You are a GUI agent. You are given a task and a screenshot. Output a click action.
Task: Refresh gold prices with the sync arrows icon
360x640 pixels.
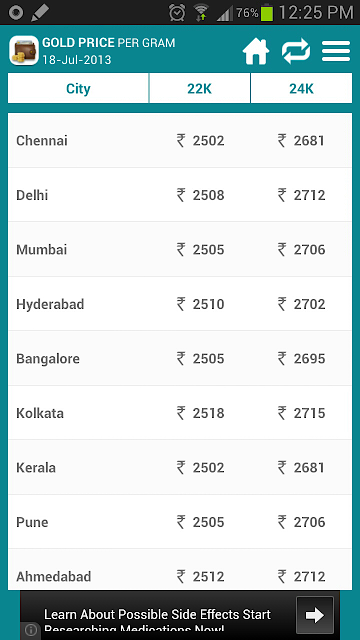tap(296, 51)
